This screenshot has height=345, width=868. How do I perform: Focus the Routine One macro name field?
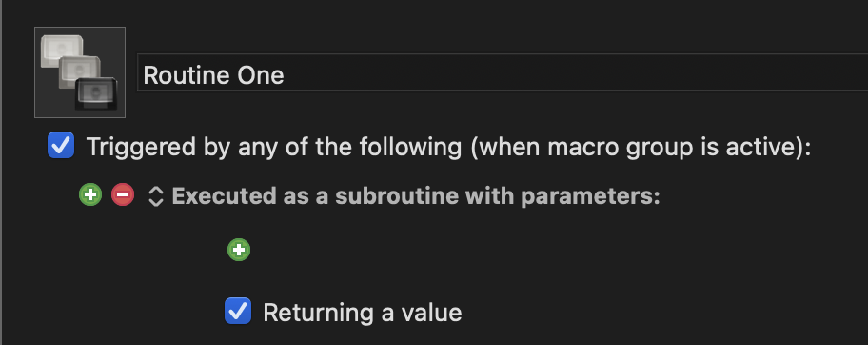[503, 72]
